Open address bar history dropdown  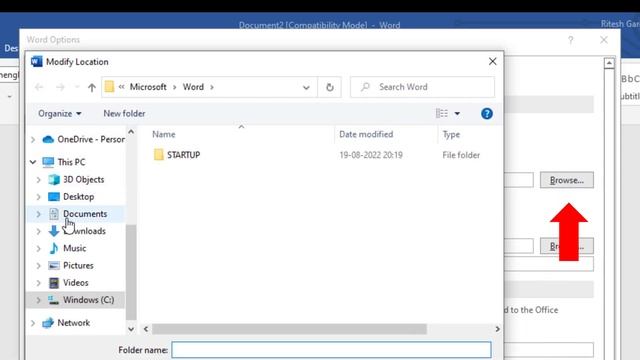[306, 87]
